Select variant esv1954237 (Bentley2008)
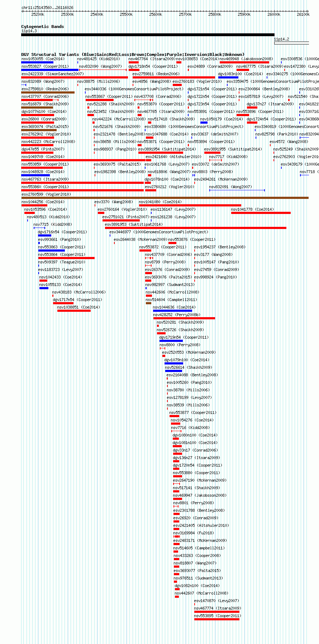The width and height of the screenshot is (319, 644). [x=220, y=247]
